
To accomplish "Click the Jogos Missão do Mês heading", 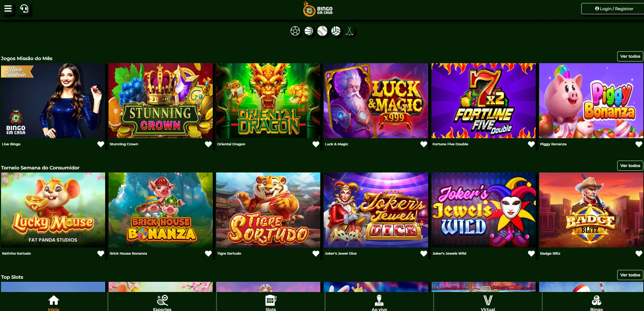I will click(27, 58).
